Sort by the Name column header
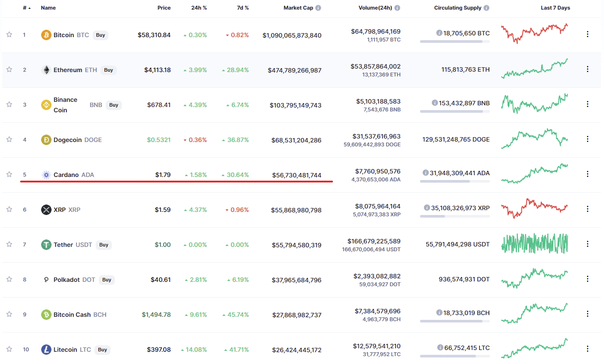The image size is (604, 364). 49,8
